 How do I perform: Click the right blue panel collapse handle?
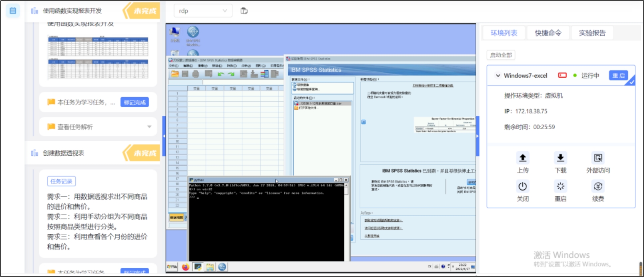(x=477, y=136)
